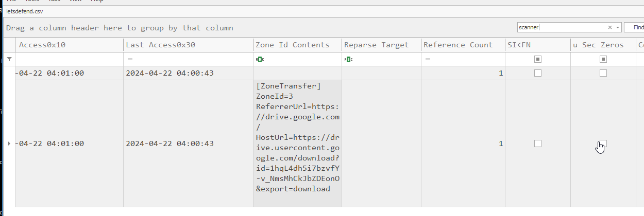The height and width of the screenshot is (216, 644).
Task: Toggle the SI<FN filter row checkbox
Action: (x=538, y=60)
